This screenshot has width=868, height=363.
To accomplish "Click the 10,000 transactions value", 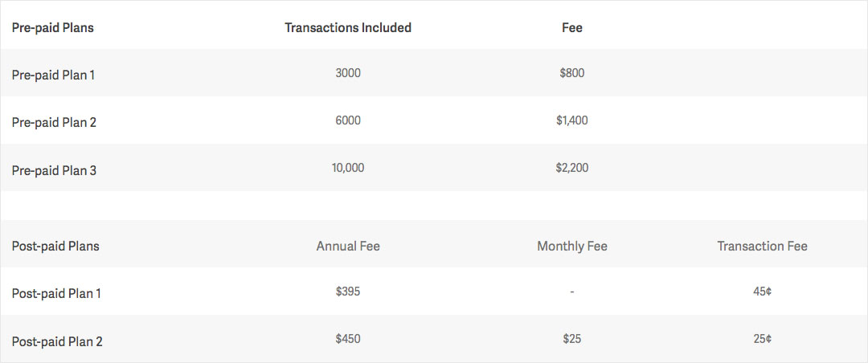I will [348, 168].
